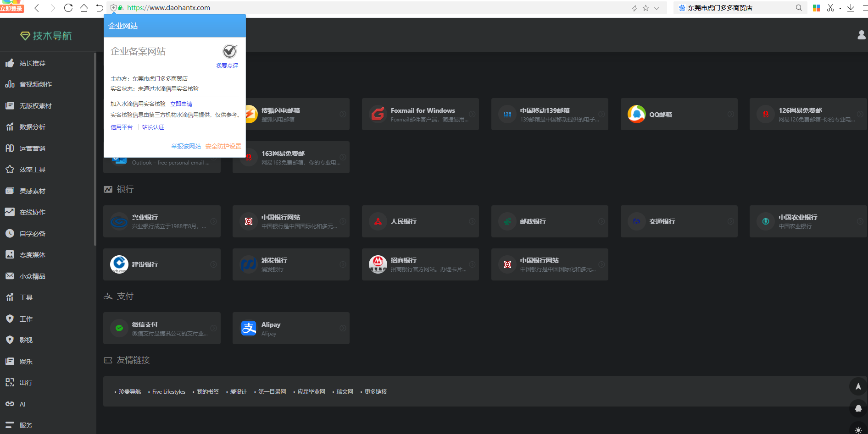Click the site security shield icon
Viewport: 868px width, 434px height.
tap(113, 8)
